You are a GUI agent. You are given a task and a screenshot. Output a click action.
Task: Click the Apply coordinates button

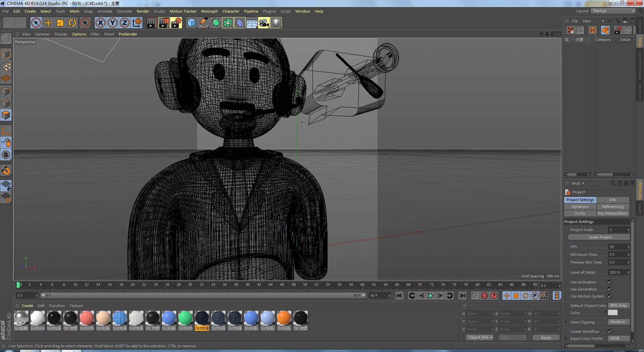pos(546,338)
